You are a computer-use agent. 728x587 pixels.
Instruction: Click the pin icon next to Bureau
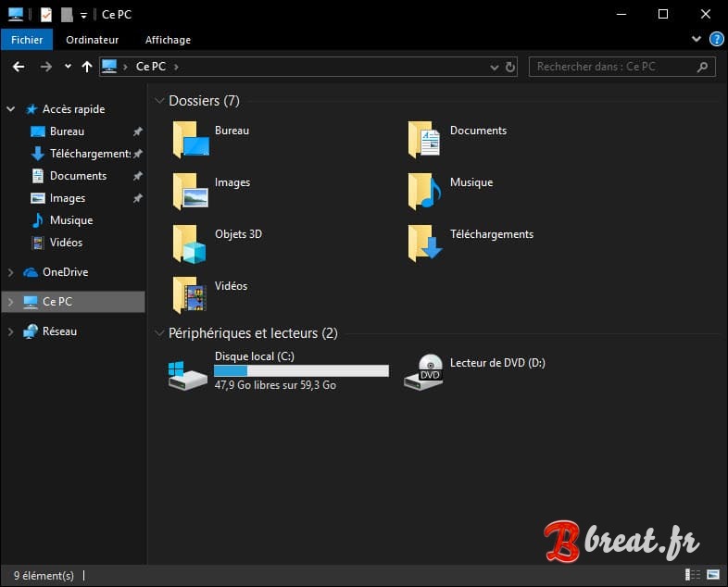(137, 131)
